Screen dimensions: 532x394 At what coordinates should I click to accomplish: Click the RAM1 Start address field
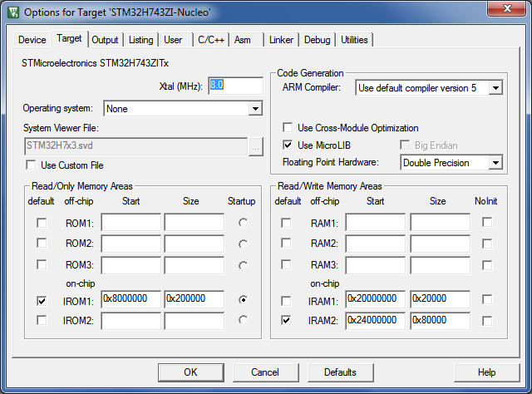pyautogui.click(x=376, y=223)
